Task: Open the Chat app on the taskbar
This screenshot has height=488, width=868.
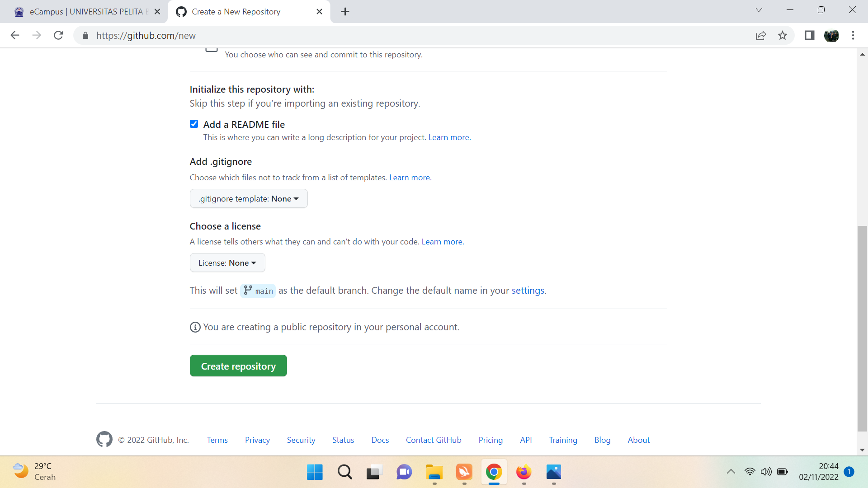Action: tap(404, 472)
